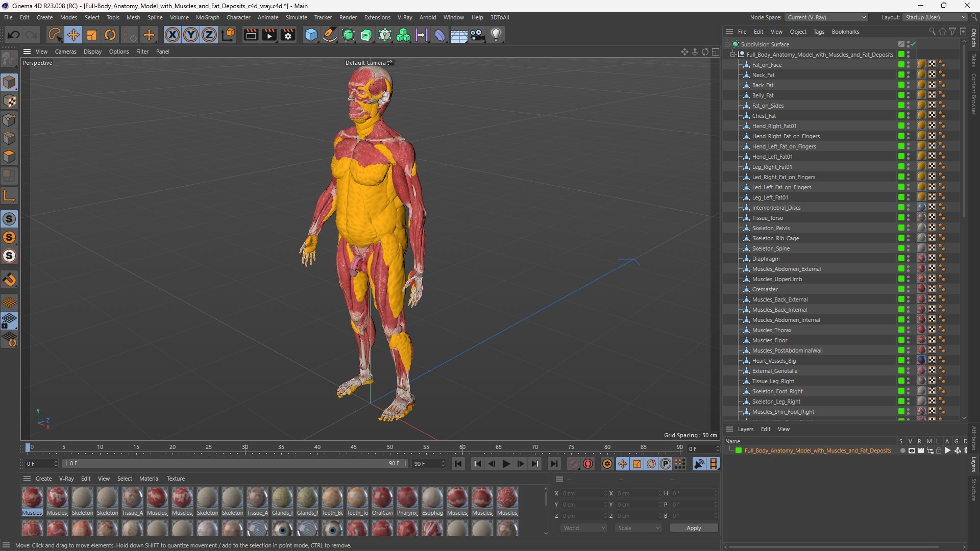Select the OralCavi material swatch
Viewport: 980px width, 551px height.
click(x=382, y=502)
